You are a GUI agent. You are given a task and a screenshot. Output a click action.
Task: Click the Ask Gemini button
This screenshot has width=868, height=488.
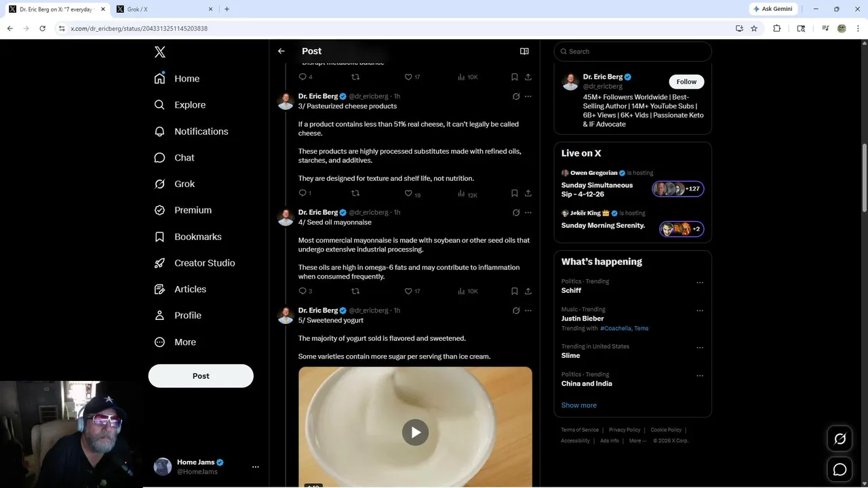(x=773, y=9)
